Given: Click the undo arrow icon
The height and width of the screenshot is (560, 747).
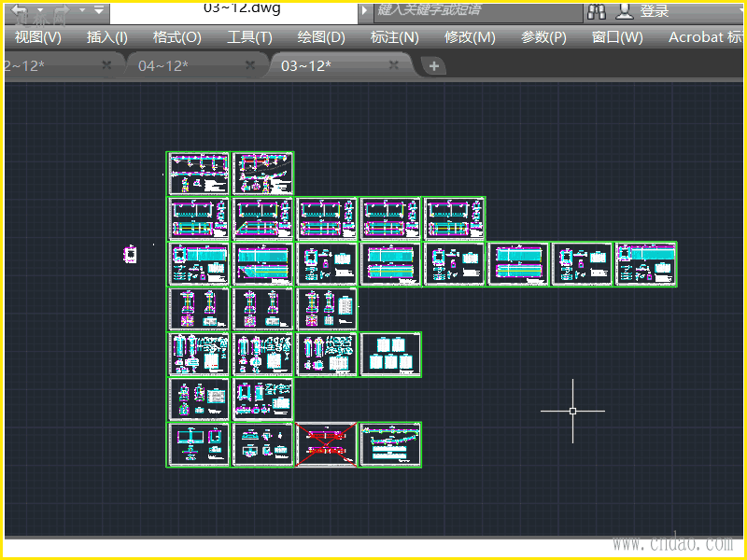Looking at the screenshot, I should tap(20, 10).
